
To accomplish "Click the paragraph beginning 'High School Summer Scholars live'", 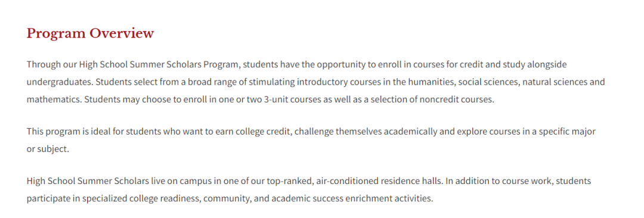I will [309, 189].
